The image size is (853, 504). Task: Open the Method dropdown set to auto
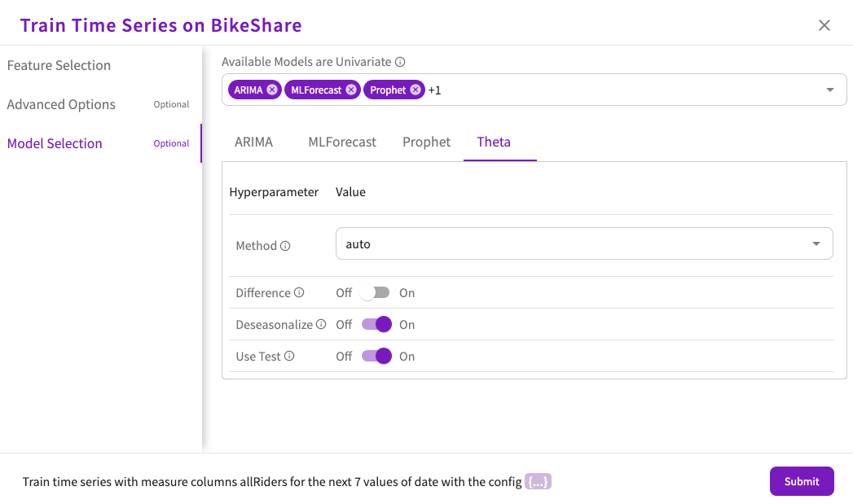coord(584,243)
